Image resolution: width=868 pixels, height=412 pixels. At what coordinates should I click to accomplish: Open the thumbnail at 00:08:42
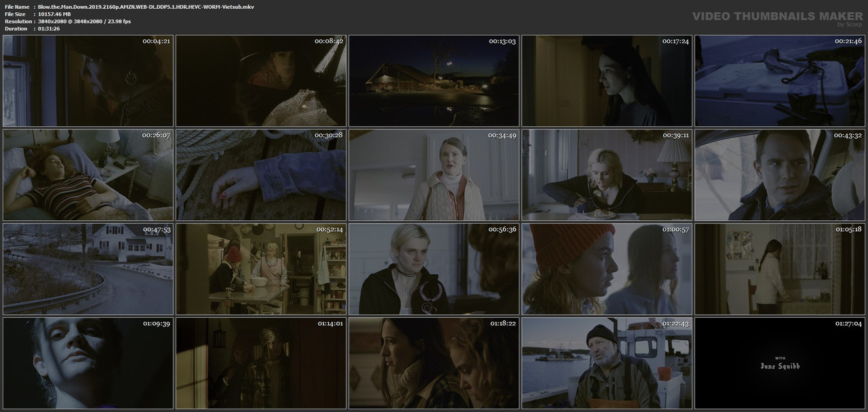[x=261, y=81]
